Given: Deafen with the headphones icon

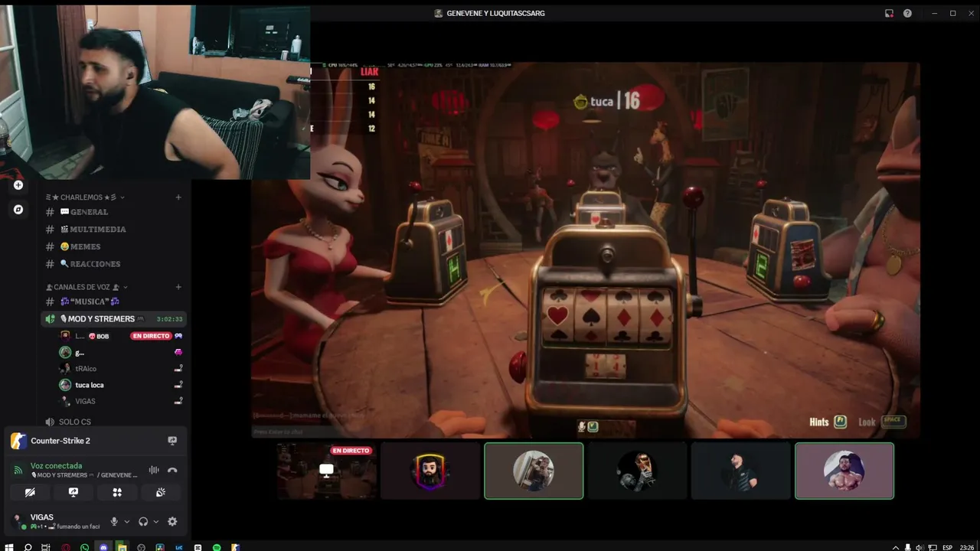Looking at the screenshot, I should (143, 521).
